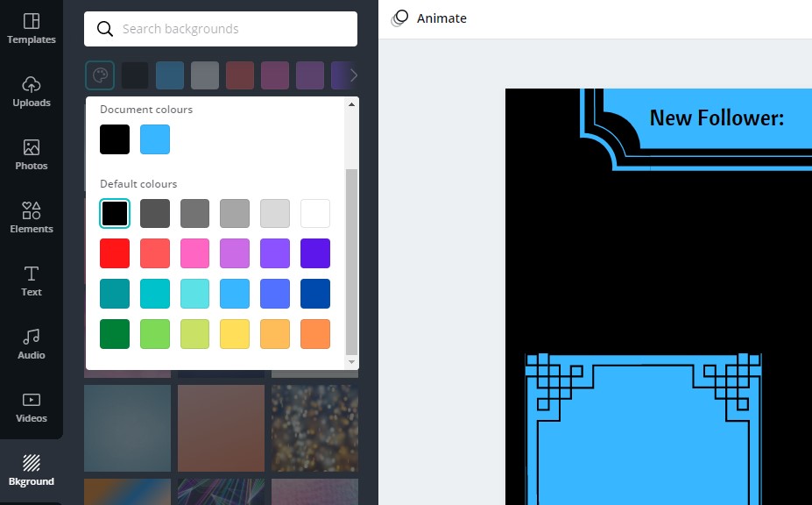Click the colour panel scrollbar thumb
The image size is (812, 505).
(x=351, y=261)
